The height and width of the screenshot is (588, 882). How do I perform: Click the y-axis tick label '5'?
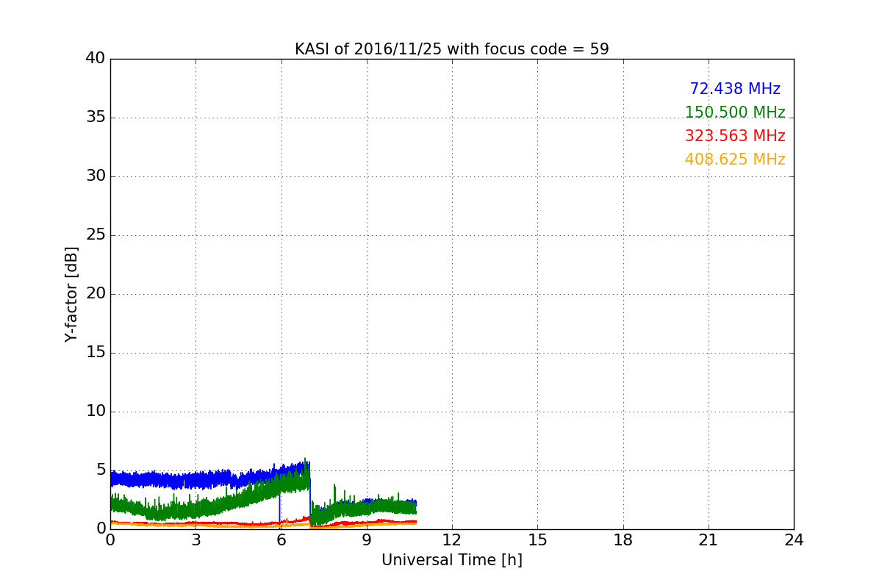point(101,470)
